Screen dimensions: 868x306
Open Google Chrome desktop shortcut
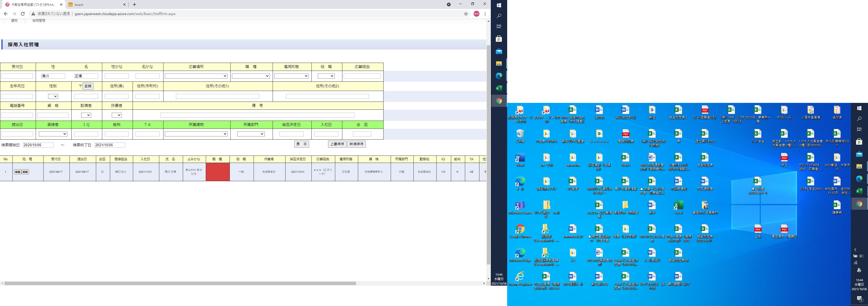point(520,229)
